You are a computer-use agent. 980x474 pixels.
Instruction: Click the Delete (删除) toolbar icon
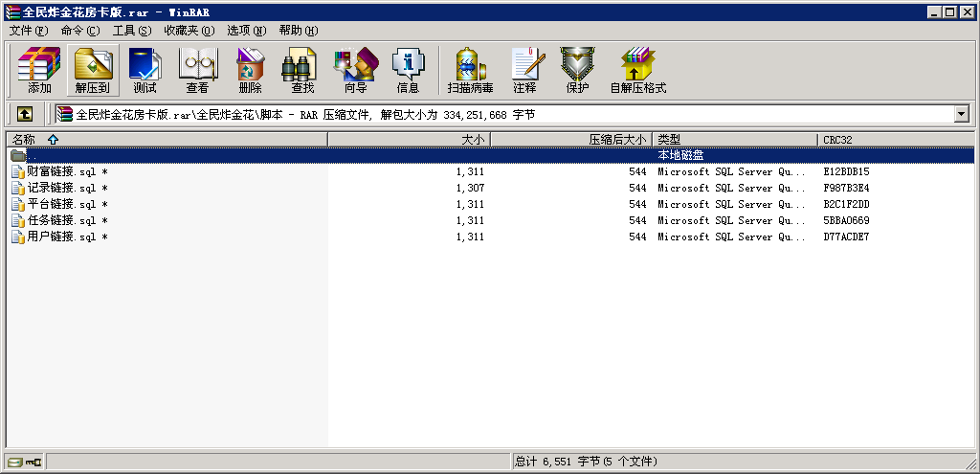(x=250, y=70)
